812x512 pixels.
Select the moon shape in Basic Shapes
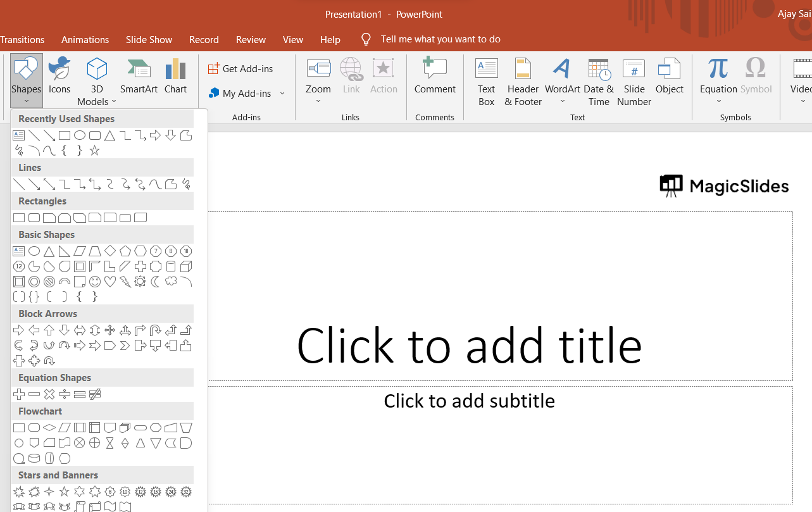coord(156,282)
